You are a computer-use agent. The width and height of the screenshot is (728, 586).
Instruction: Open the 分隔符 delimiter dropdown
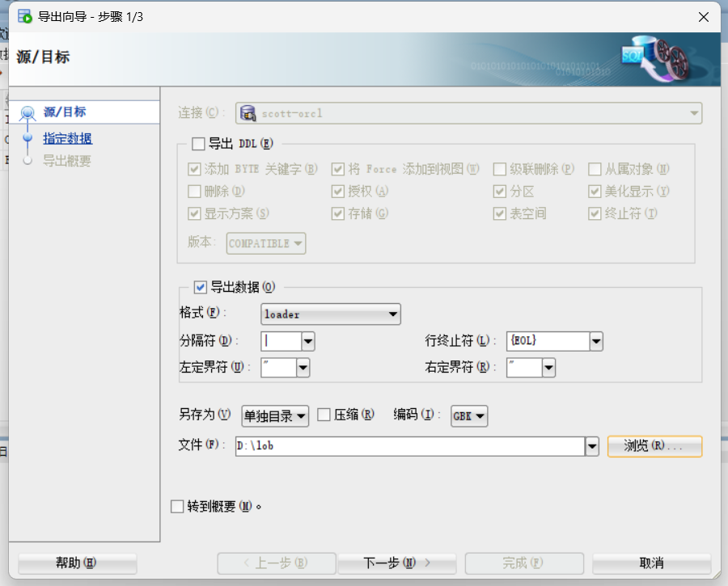(307, 341)
